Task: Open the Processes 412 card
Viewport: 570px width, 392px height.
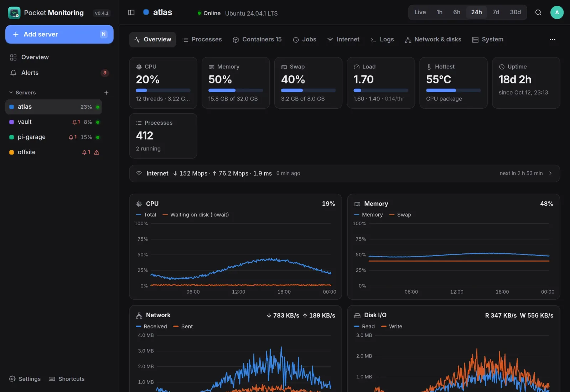Action: 163,136
